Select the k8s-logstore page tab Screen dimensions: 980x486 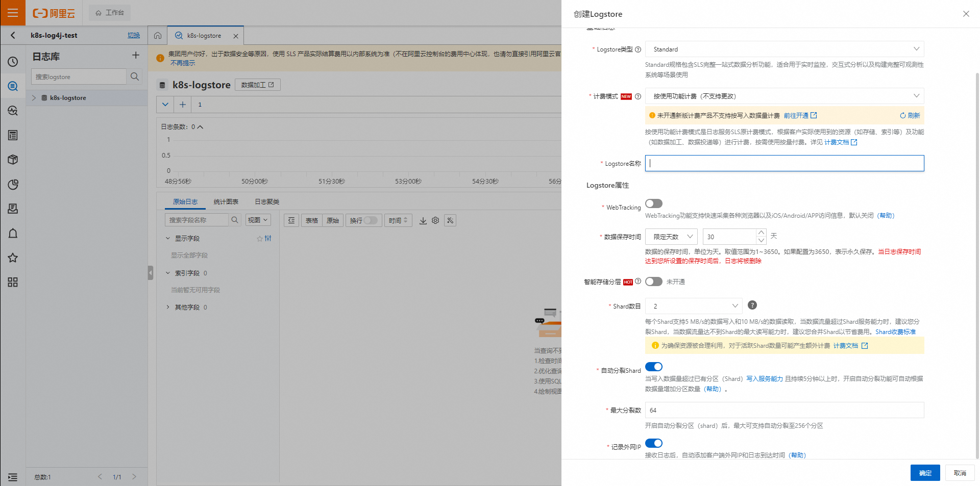(x=204, y=36)
